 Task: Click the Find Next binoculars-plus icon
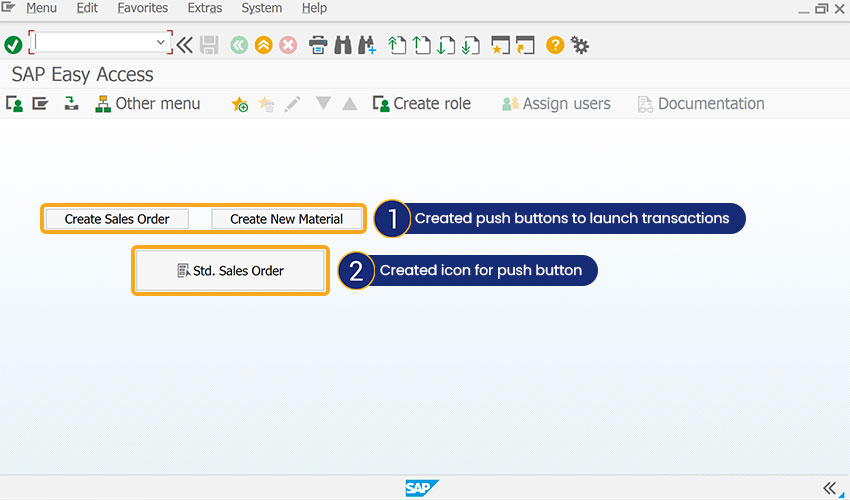click(367, 45)
